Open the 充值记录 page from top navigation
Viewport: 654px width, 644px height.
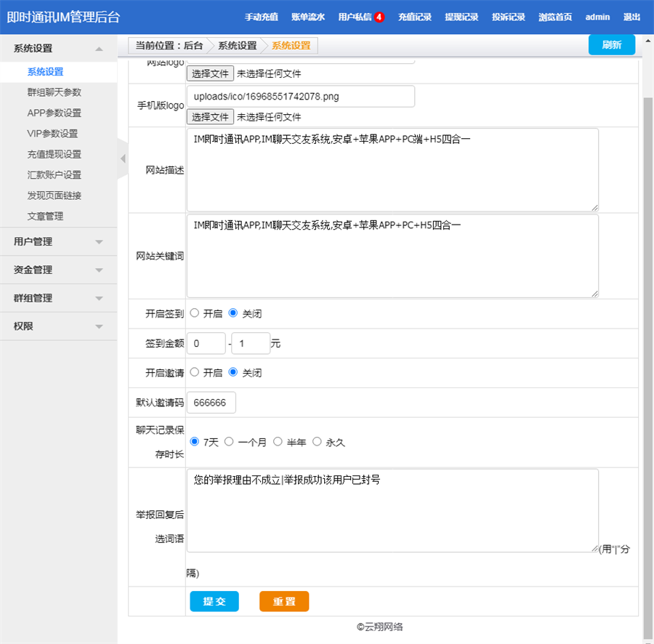(x=415, y=17)
